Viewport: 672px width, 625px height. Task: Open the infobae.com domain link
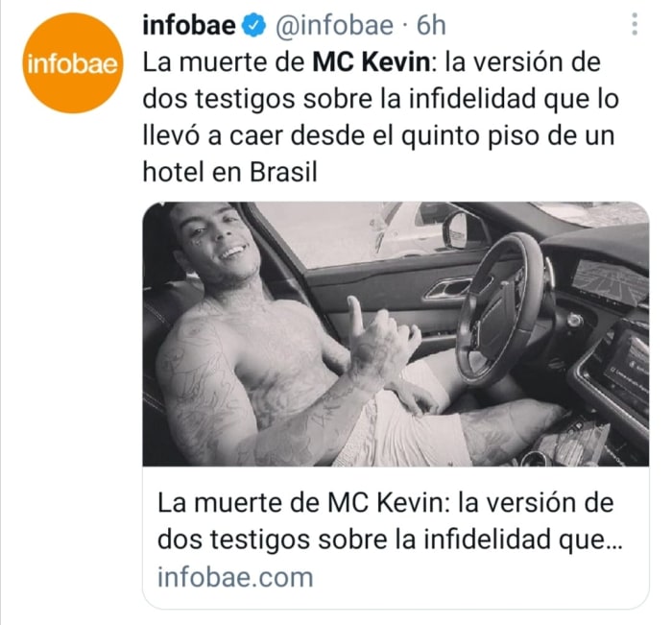pos(235,577)
